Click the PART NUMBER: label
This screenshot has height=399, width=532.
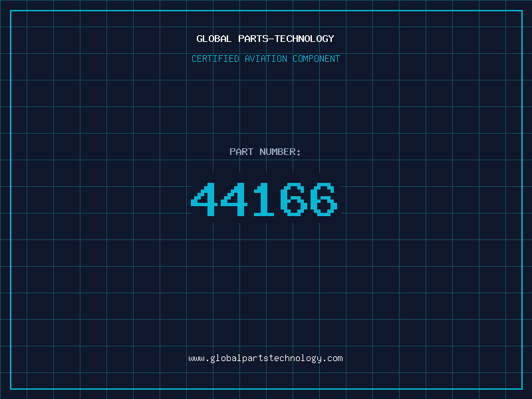pyautogui.click(x=265, y=152)
